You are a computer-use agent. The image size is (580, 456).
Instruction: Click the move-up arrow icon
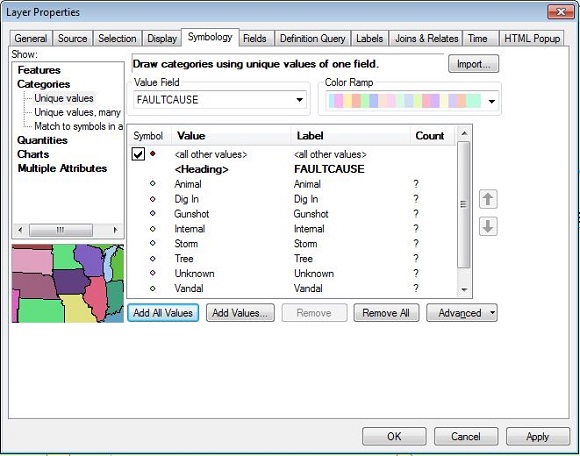tap(488, 199)
